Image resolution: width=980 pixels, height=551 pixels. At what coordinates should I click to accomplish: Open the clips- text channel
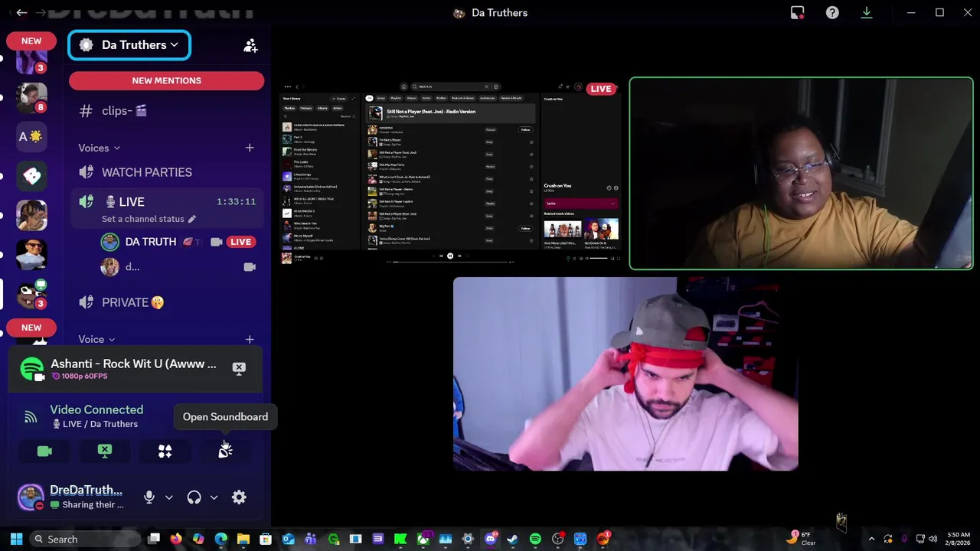167,111
